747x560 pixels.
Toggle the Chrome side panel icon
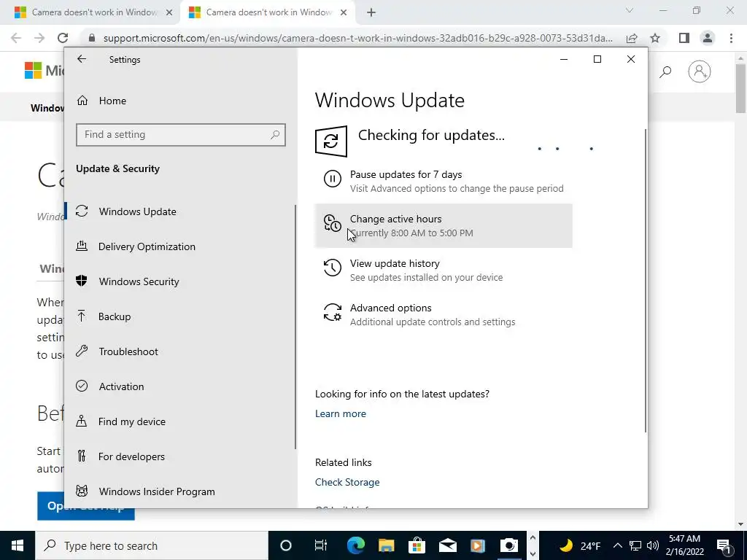(684, 38)
